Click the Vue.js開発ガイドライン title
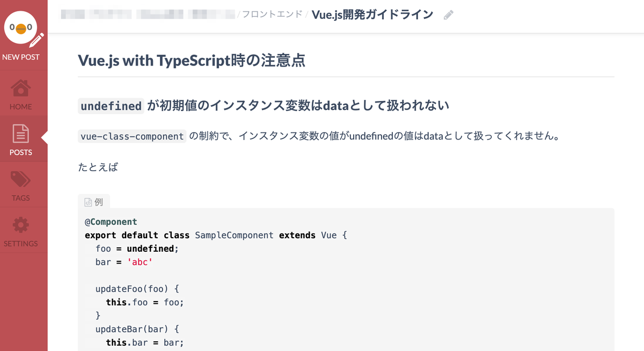 [x=372, y=14]
